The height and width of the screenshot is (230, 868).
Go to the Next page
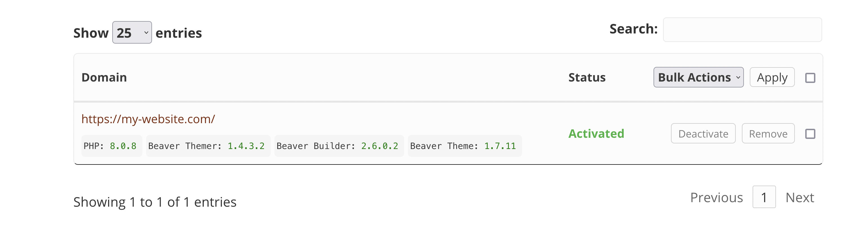[800, 197]
